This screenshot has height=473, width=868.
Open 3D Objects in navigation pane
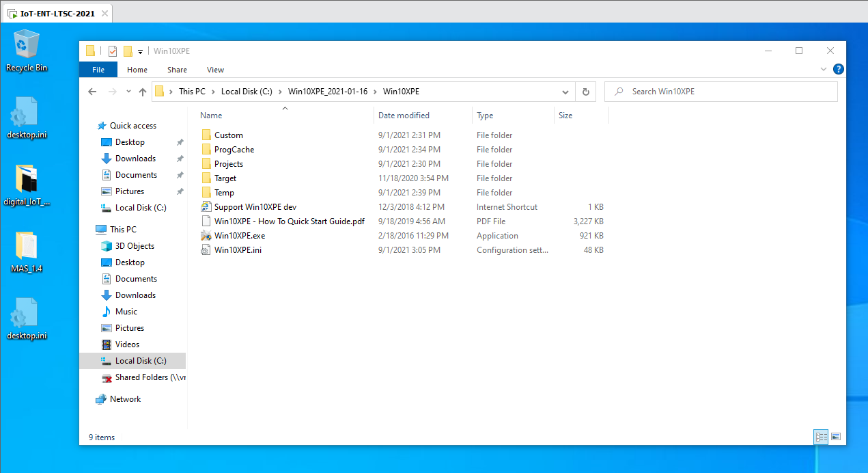click(x=135, y=246)
